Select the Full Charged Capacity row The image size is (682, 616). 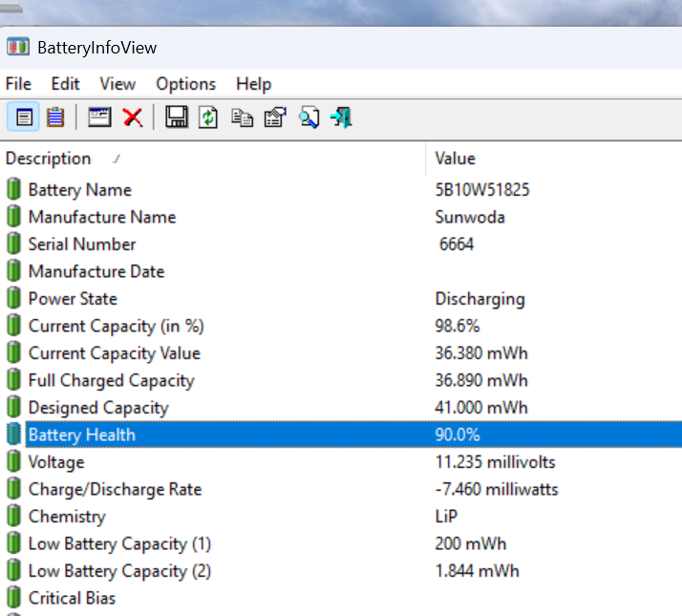tap(111, 381)
